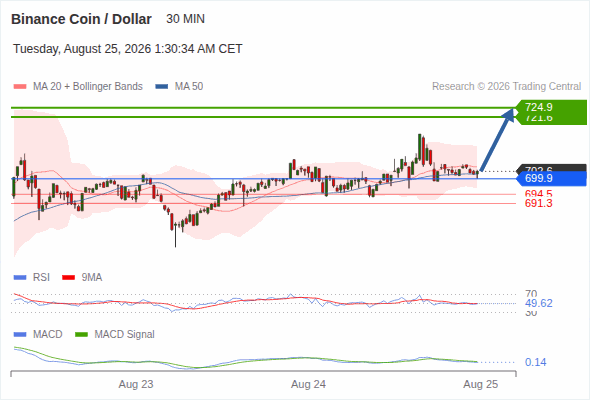Click the MACD legend label
The width and height of the screenshot is (590, 400).
coord(48,335)
